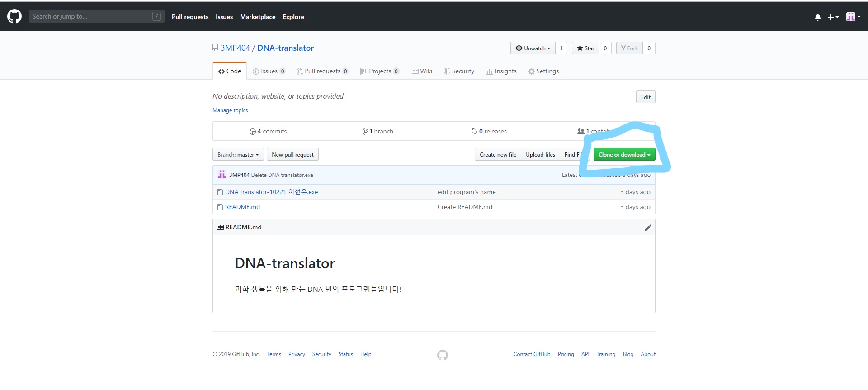The width and height of the screenshot is (868, 390).
Task: Click Create new file button
Action: [498, 155]
